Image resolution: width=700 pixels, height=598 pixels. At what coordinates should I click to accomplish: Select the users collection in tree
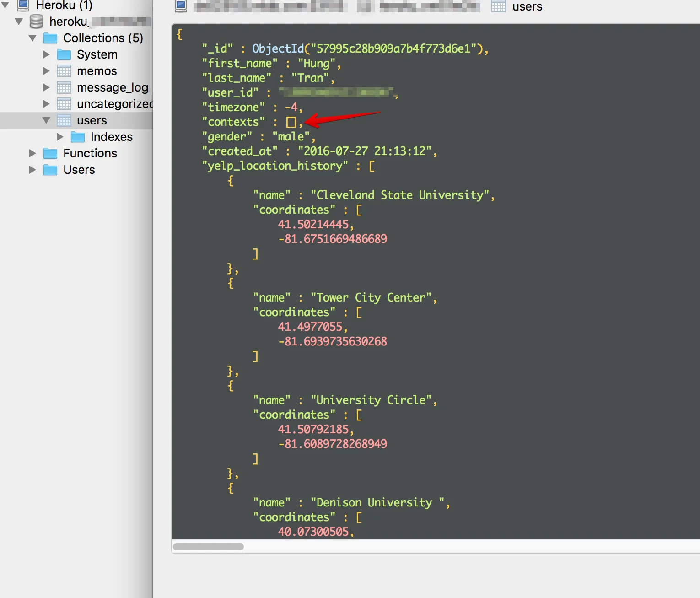coord(92,120)
